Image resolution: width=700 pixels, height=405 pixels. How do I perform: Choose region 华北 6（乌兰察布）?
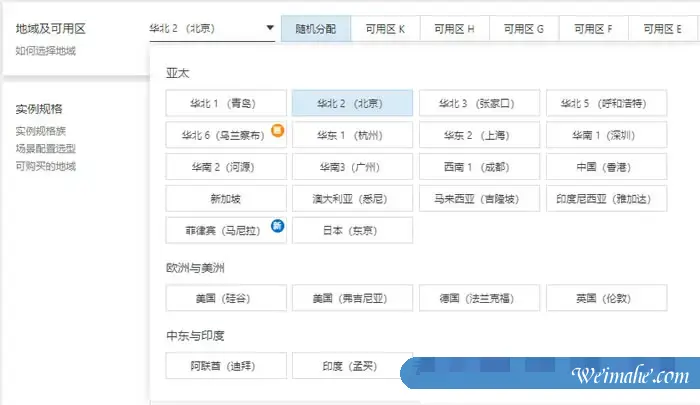(x=226, y=135)
